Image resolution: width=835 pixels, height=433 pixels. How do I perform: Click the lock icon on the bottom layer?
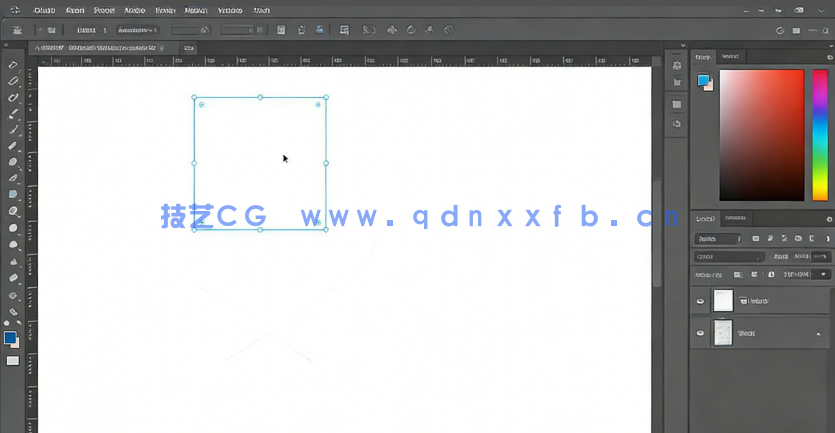pyautogui.click(x=818, y=334)
